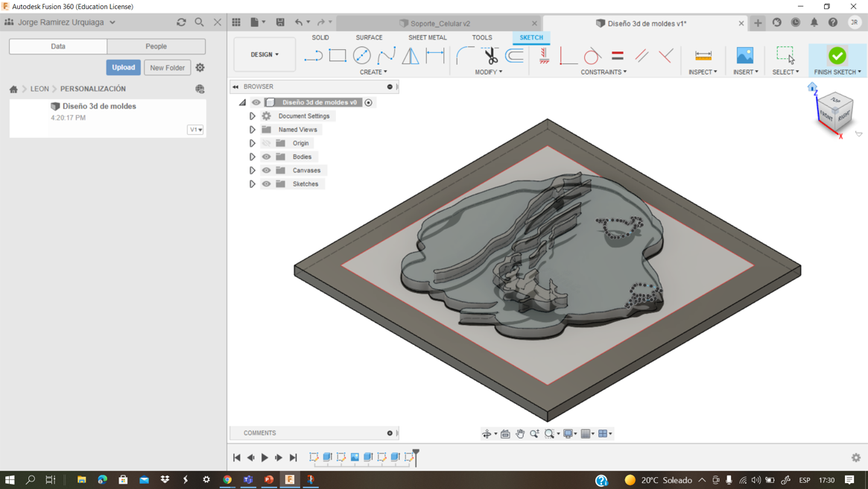Toggle the Canvases folder eye icon
Screen dimensions: 868x489
(x=266, y=171)
